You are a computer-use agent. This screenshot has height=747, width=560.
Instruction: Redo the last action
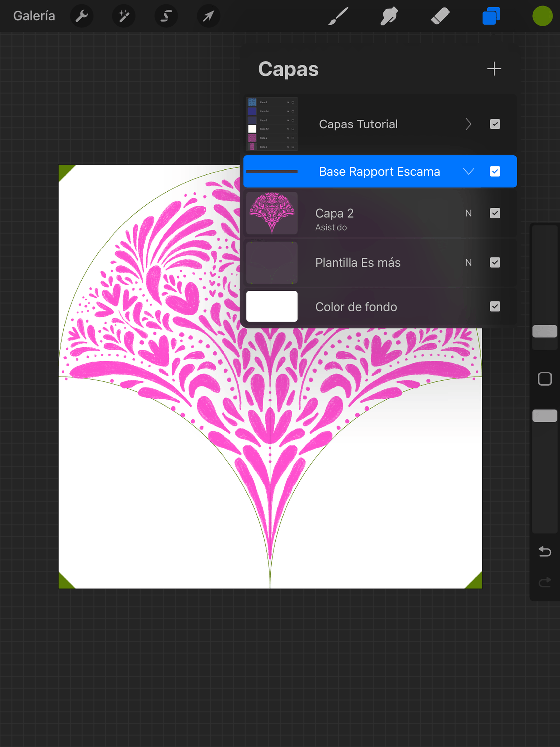pyautogui.click(x=545, y=582)
